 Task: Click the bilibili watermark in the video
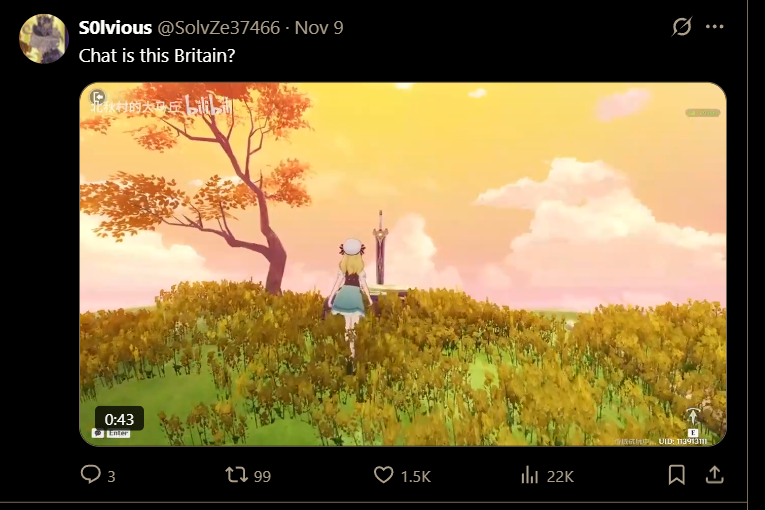pos(209,107)
